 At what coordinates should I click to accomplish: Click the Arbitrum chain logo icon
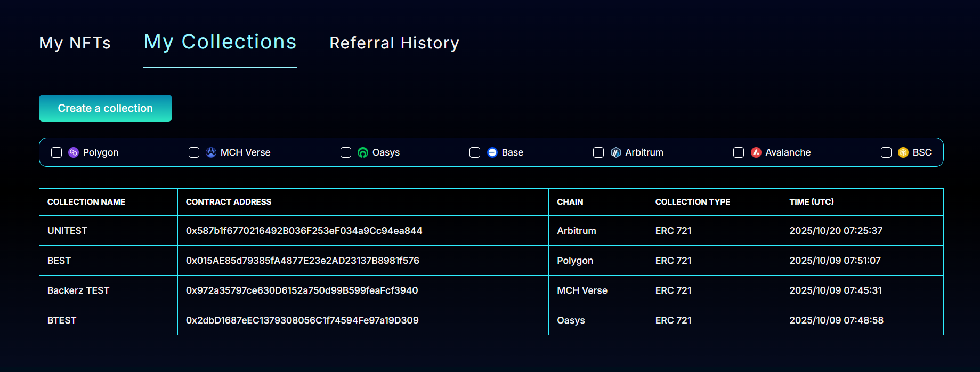click(616, 152)
